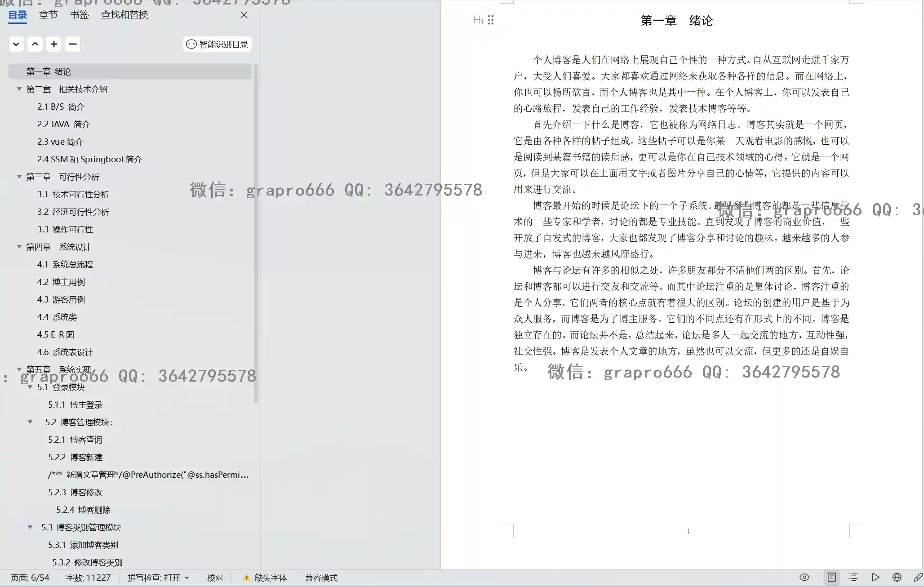
Task: Click the plus promote-level button
Action: (x=54, y=44)
